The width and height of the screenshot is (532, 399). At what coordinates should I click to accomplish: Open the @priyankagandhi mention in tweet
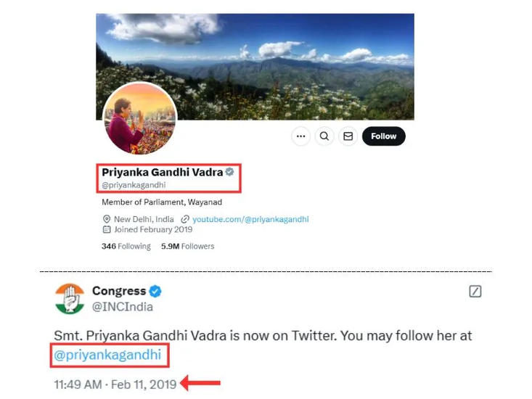110,355
